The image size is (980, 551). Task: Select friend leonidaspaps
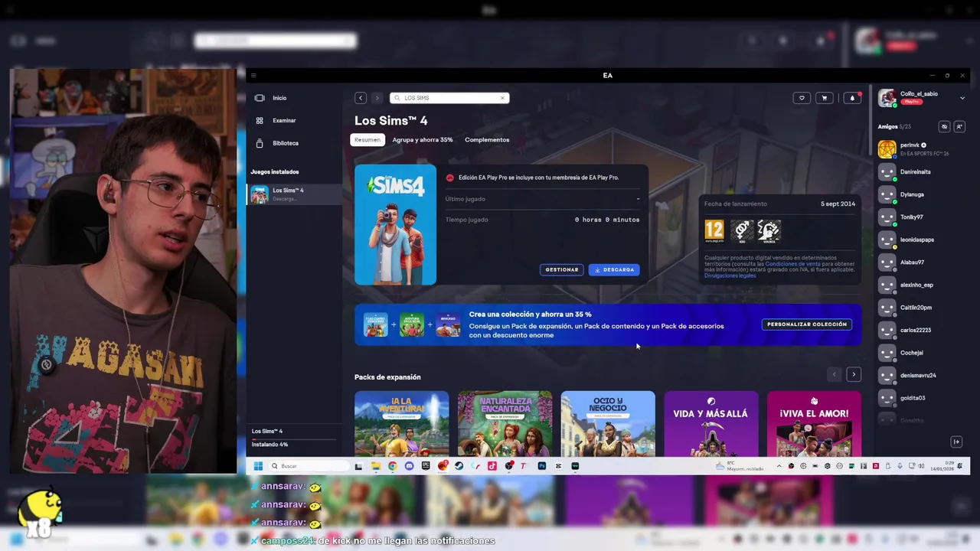point(920,240)
